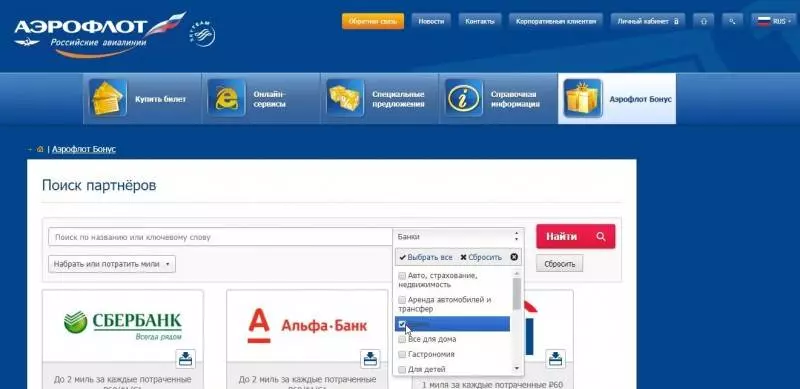
Task: Click the accessibility icon button in the header
Action: (704, 21)
